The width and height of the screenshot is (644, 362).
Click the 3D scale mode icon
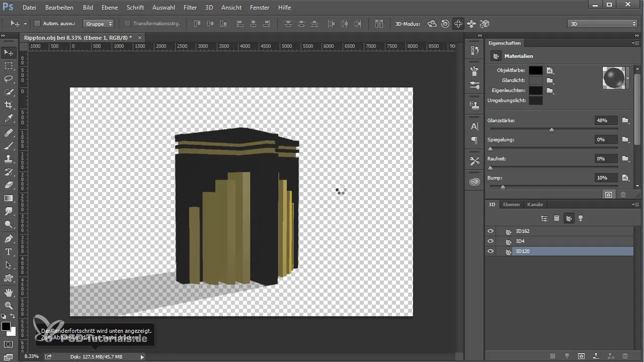485,24
